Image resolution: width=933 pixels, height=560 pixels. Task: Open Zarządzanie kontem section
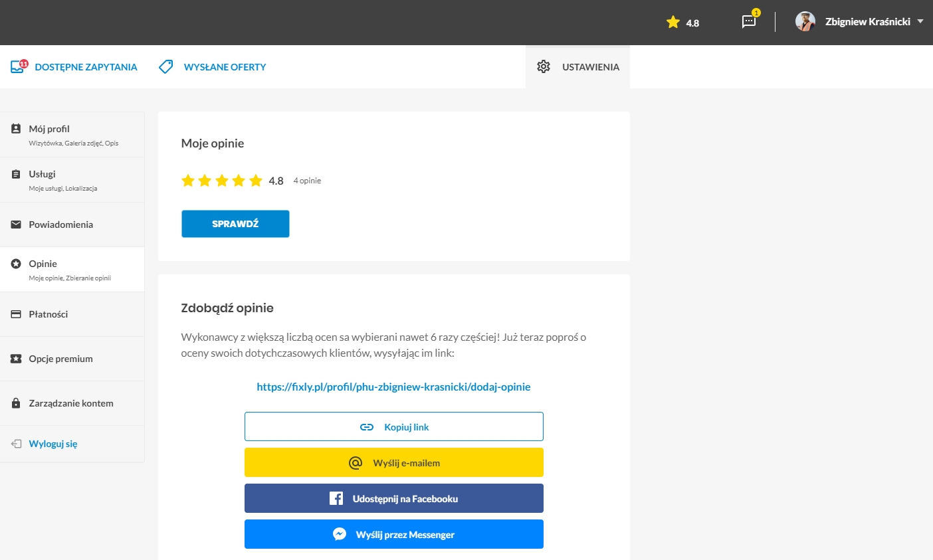72,403
